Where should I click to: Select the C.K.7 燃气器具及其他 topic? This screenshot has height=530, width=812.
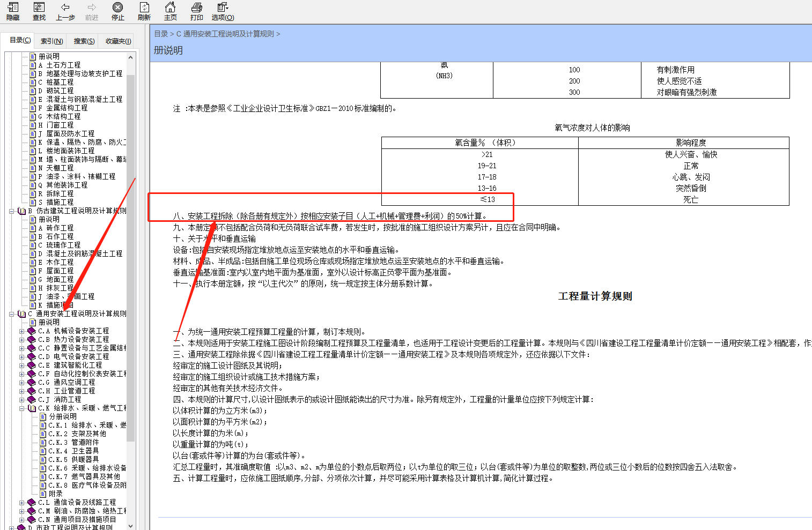[84, 476]
